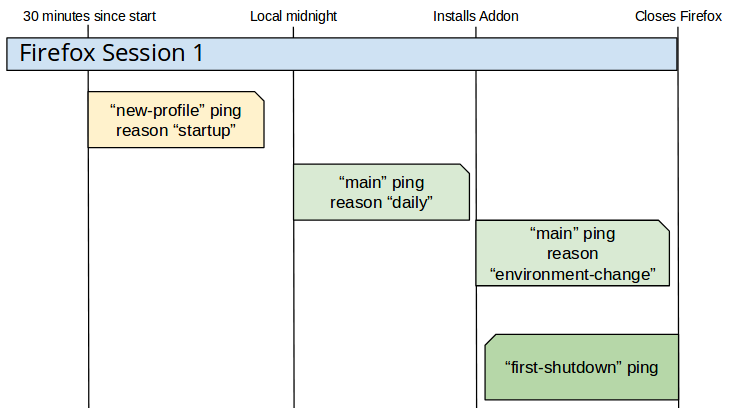Click the "main" ping reason "daily" box
The image size is (730, 408).
[x=380, y=192]
